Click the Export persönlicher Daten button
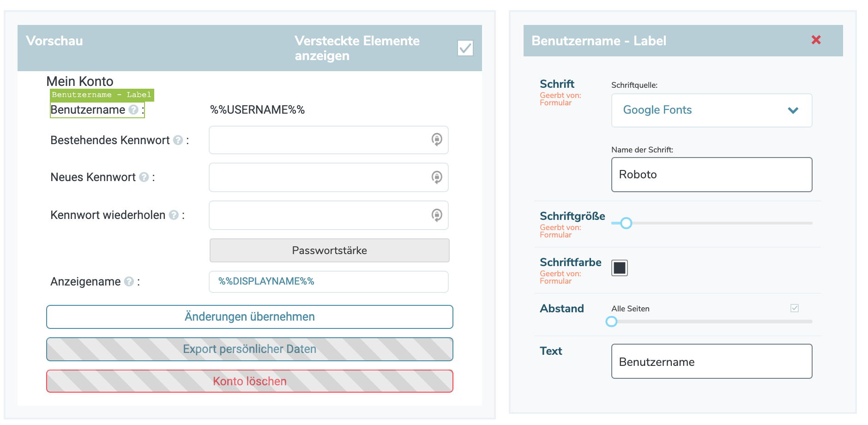 tap(249, 349)
